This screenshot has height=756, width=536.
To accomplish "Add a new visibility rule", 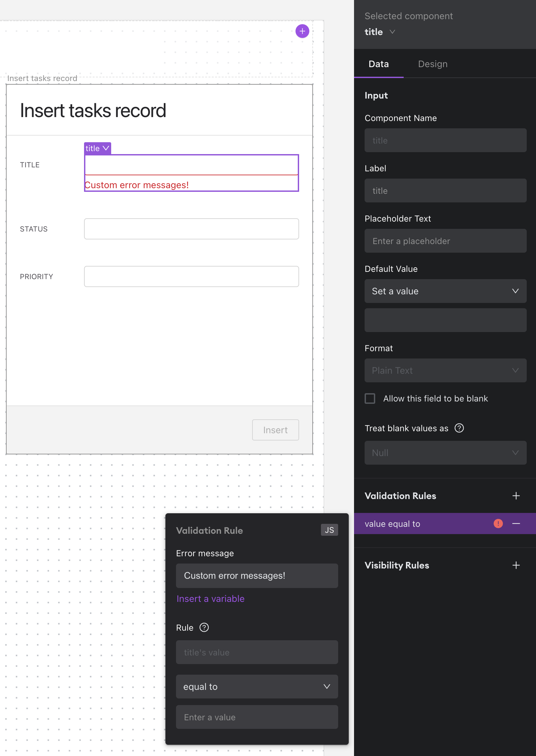I will [516, 565].
